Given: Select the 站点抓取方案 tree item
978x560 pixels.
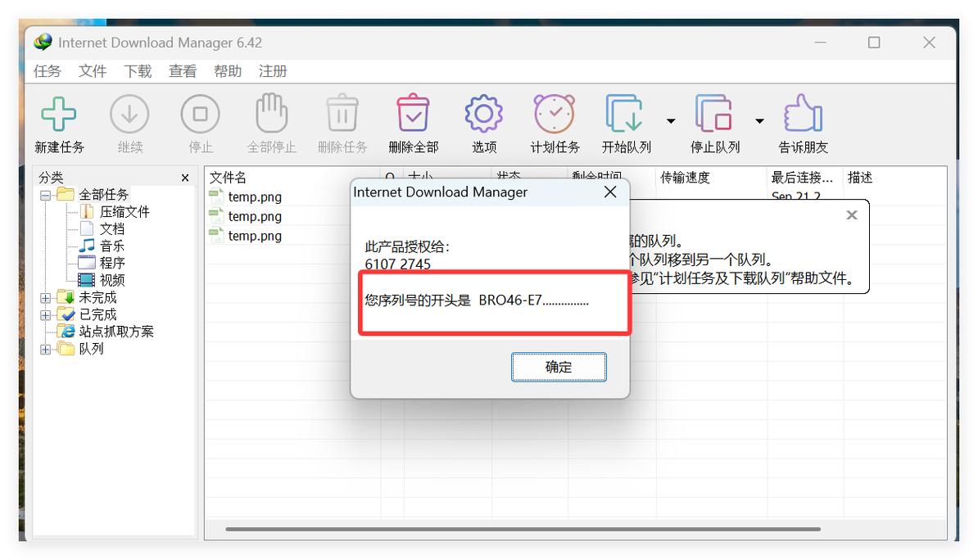Looking at the screenshot, I should 115,332.
